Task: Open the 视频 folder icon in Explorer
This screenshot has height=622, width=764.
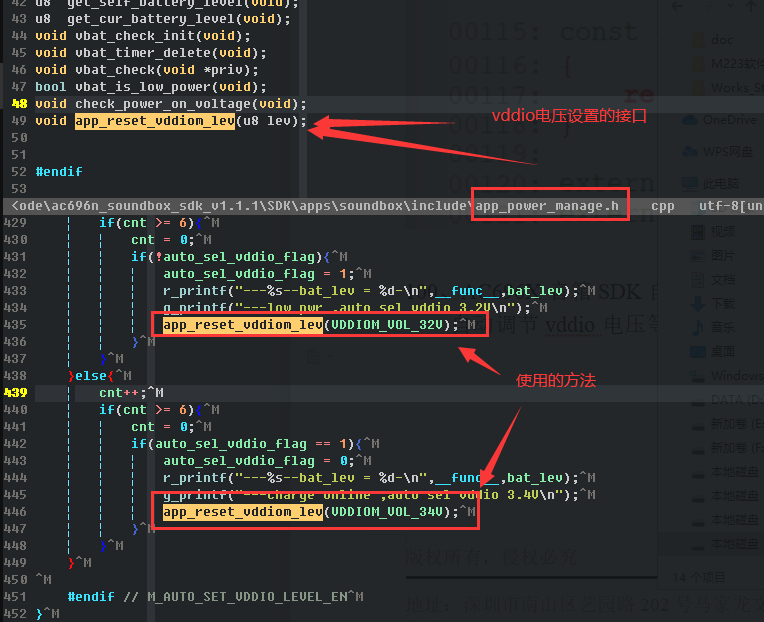Action: tap(698, 231)
